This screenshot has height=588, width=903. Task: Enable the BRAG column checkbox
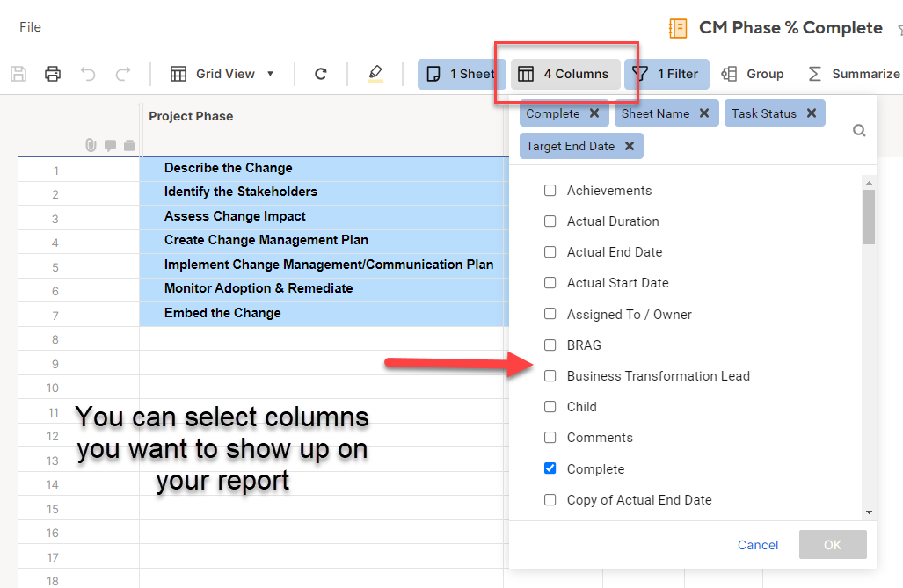550,345
